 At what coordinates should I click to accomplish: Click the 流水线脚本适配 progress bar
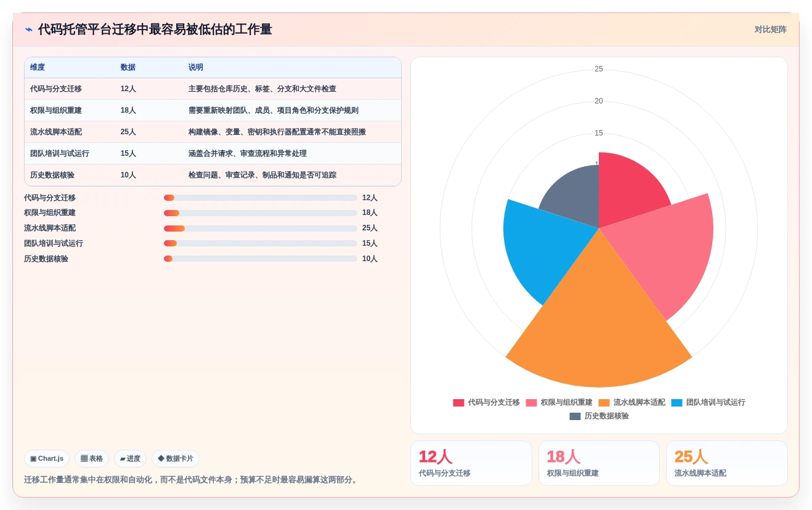pyautogui.click(x=261, y=229)
